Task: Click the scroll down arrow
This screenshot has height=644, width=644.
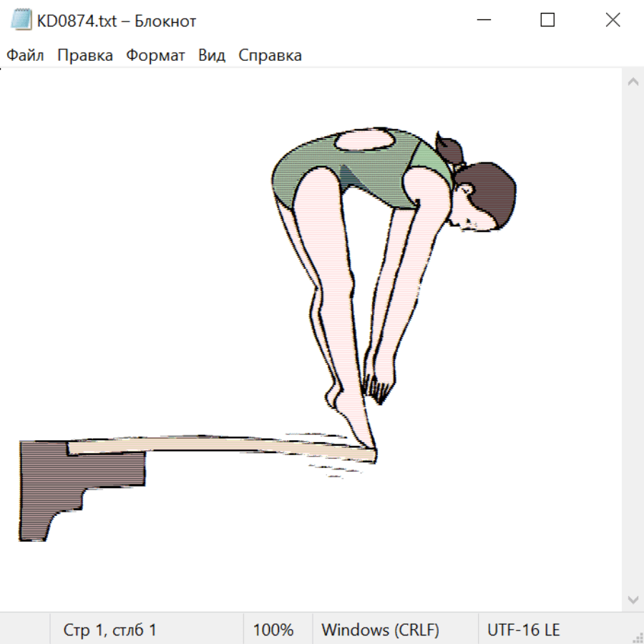Action: tap(633, 599)
